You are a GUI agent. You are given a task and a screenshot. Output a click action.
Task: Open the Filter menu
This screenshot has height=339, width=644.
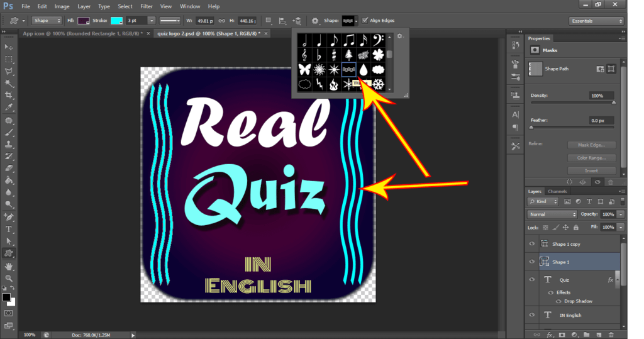[x=146, y=6]
